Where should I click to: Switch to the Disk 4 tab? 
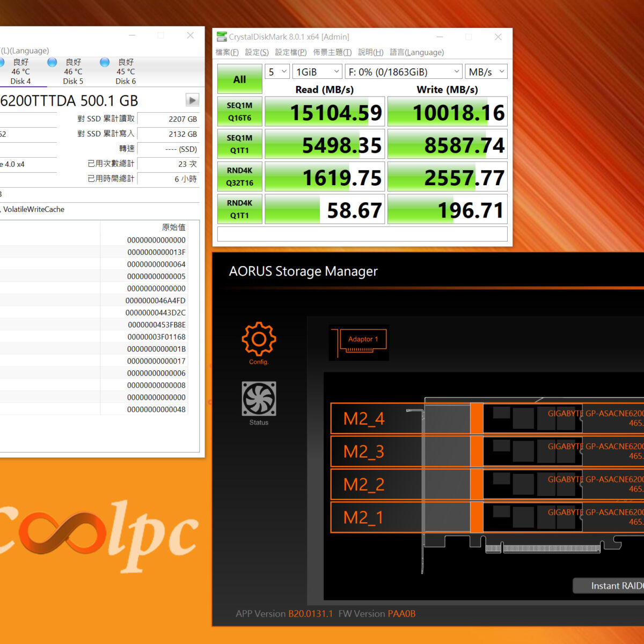(20, 72)
